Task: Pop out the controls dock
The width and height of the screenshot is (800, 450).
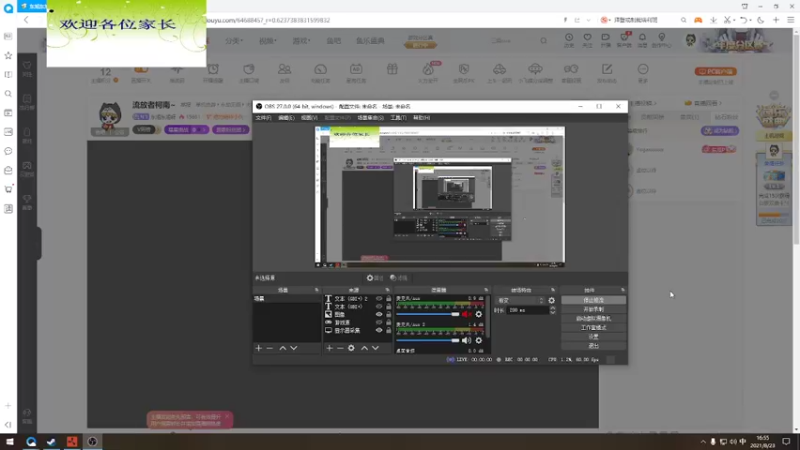Action: point(622,290)
